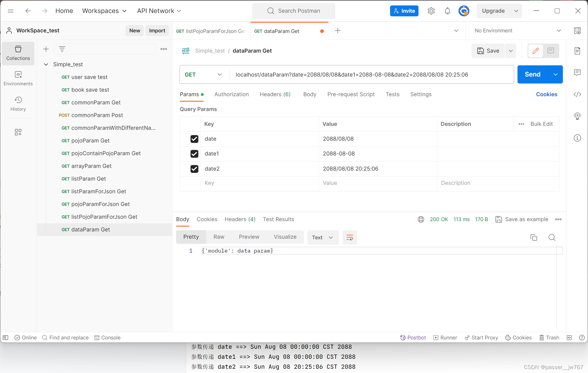The height and width of the screenshot is (373, 588).
Task: Switch to the Tests tab
Action: [393, 94]
